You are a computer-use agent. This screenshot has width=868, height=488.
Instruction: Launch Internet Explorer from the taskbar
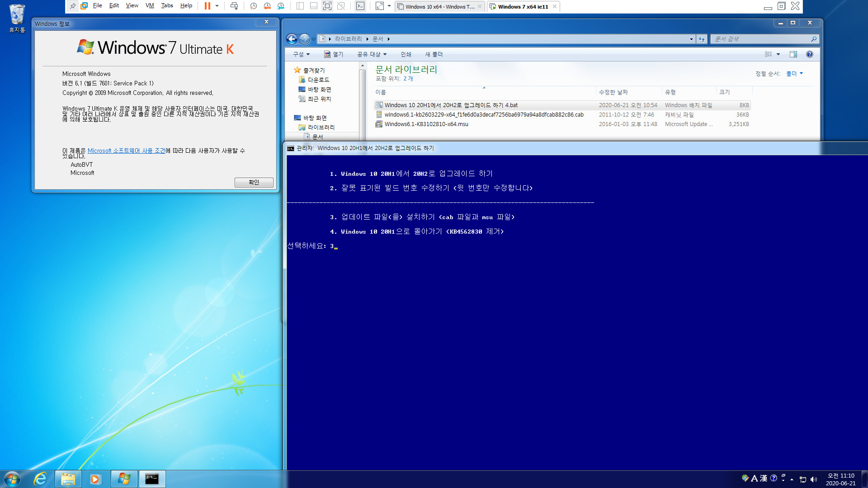point(40,479)
